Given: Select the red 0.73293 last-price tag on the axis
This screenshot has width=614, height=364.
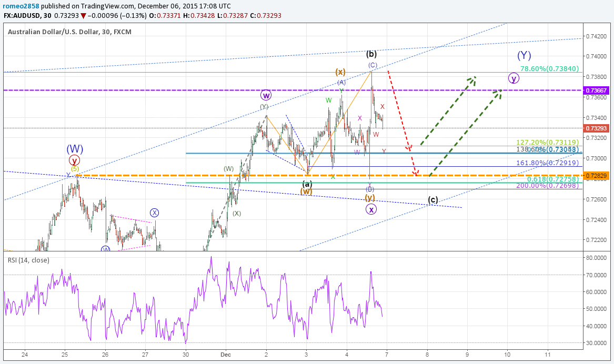Looking at the screenshot, I should pyautogui.click(x=597, y=128).
